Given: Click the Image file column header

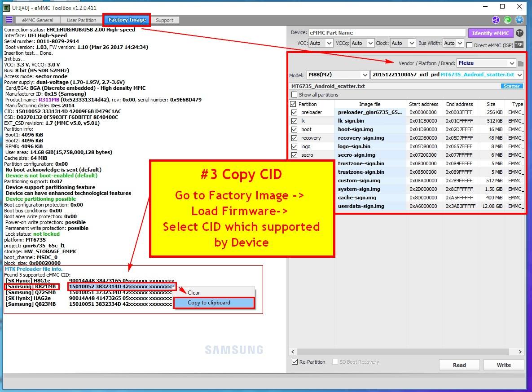Looking at the screenshot, I should tap(370, 104).
